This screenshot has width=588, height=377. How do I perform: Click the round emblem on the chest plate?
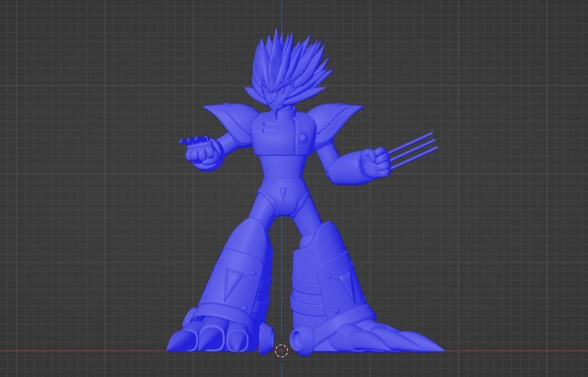point(303,138)
